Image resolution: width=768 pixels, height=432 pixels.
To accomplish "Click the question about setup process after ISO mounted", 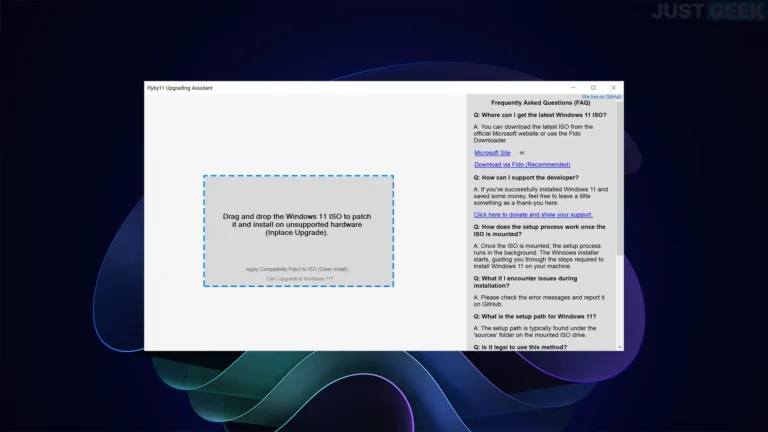I will (x=539, y=230).
